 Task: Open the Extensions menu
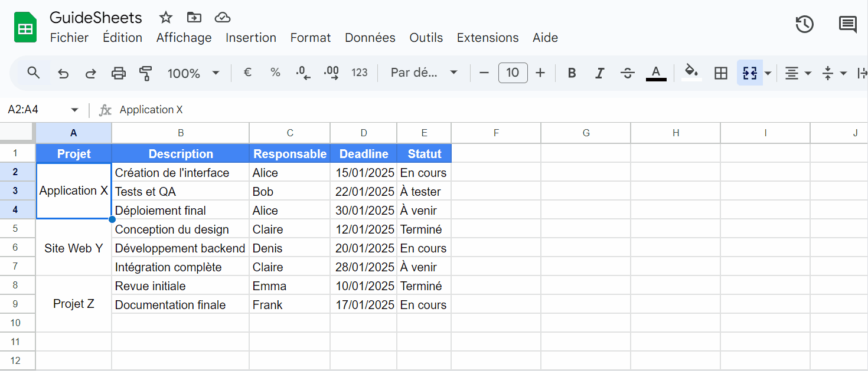(488, 38)
